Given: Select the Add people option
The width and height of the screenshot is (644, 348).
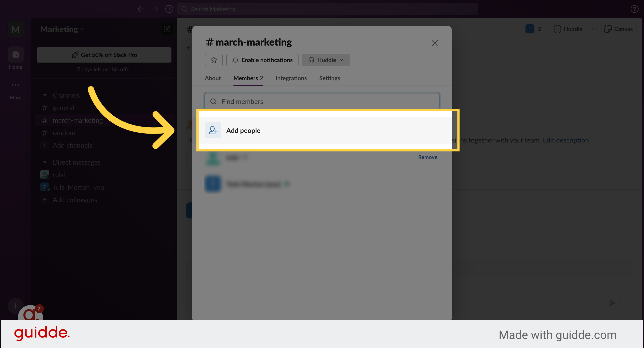Looking at the screenshot, I should (x=243, y=130).
